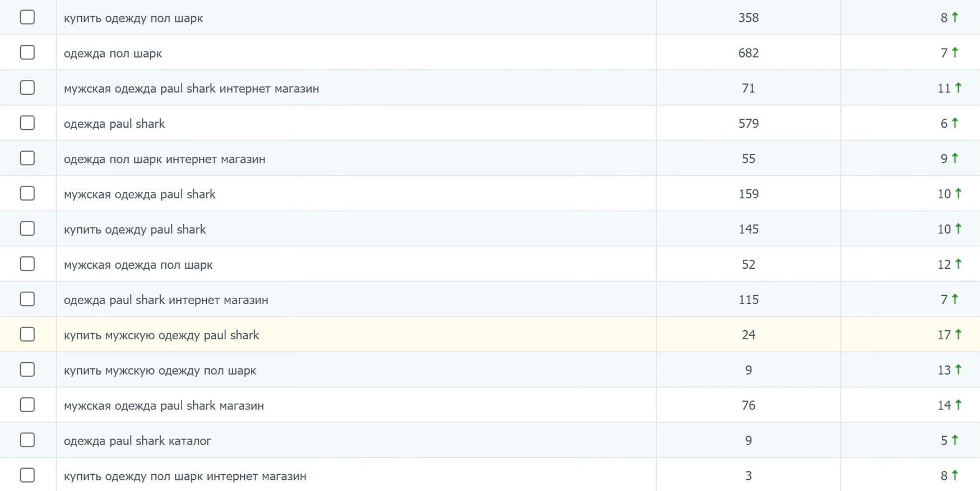Click keyword 'одежда paul shark интернет магазин'
This screenshot has width=980, height=491.
(166, 300)
